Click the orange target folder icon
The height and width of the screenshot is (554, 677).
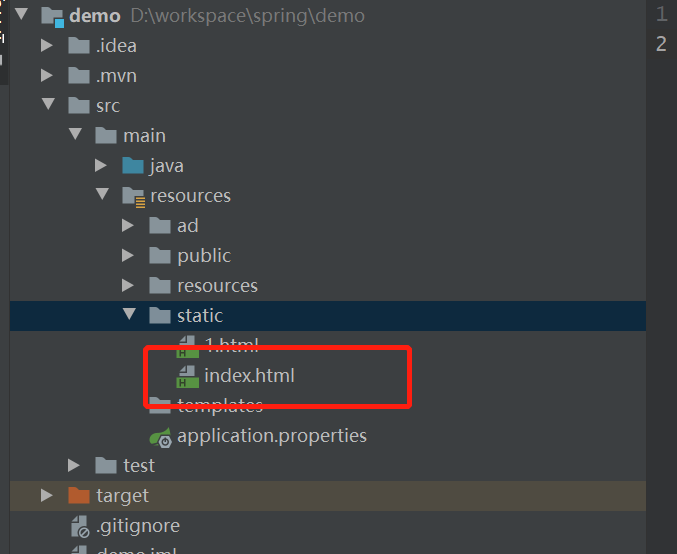(79, 495)
